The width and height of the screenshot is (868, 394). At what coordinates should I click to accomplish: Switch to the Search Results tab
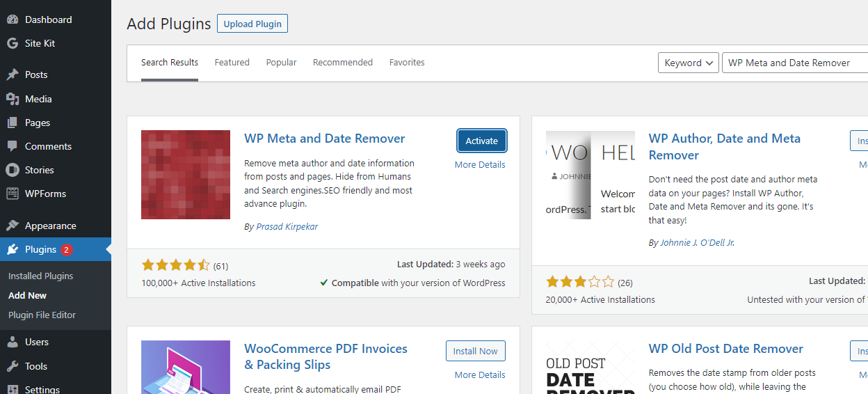170,63
